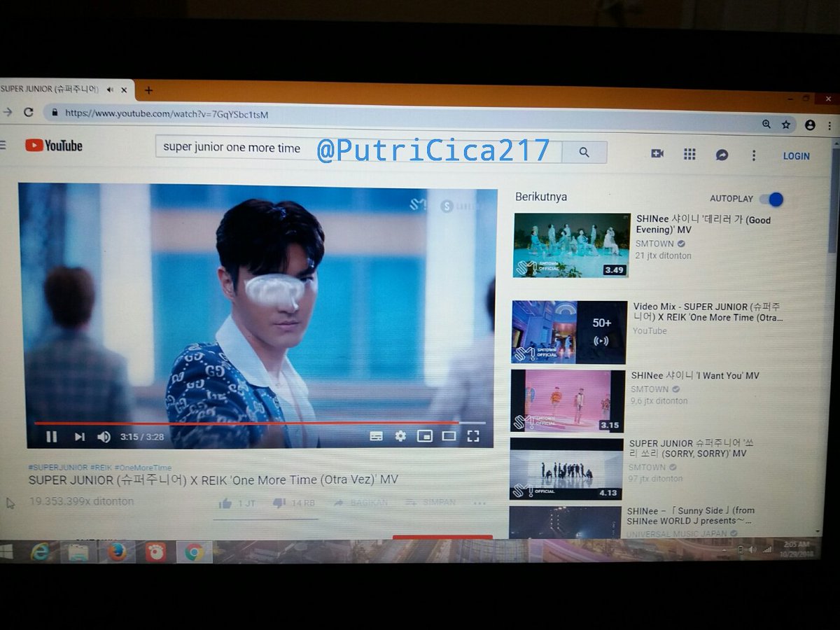Mute the tab audio icon

(111, 90)
